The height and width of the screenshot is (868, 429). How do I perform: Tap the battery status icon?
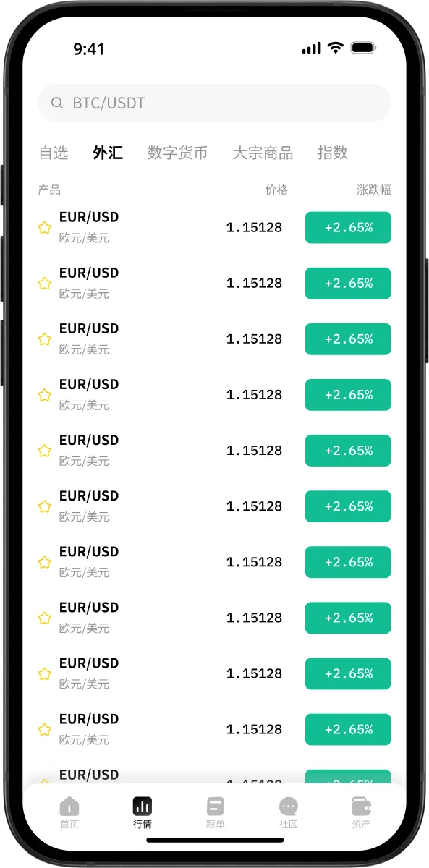coord(363,48)
